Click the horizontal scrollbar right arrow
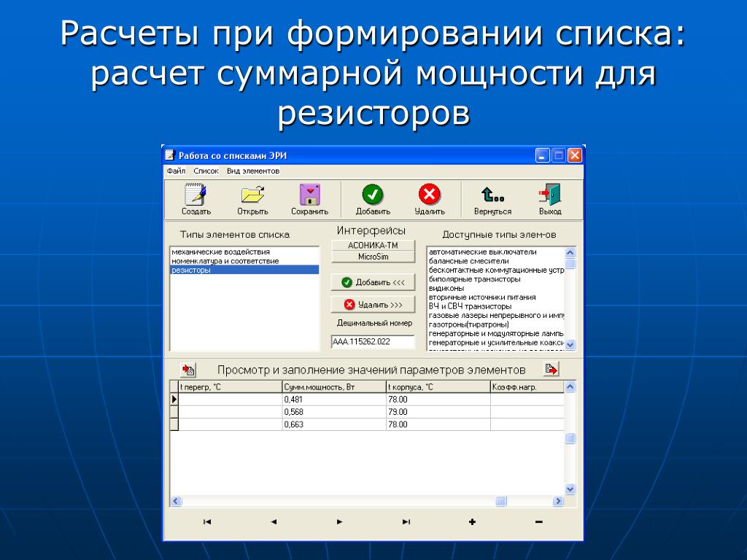 (558, 501)
